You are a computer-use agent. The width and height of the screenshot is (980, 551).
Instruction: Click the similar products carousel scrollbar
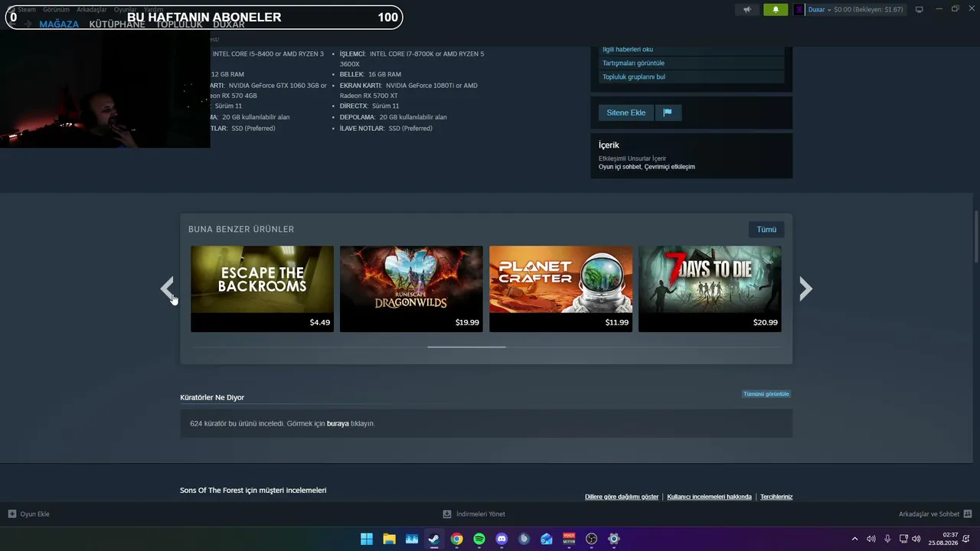click(466, 347)
